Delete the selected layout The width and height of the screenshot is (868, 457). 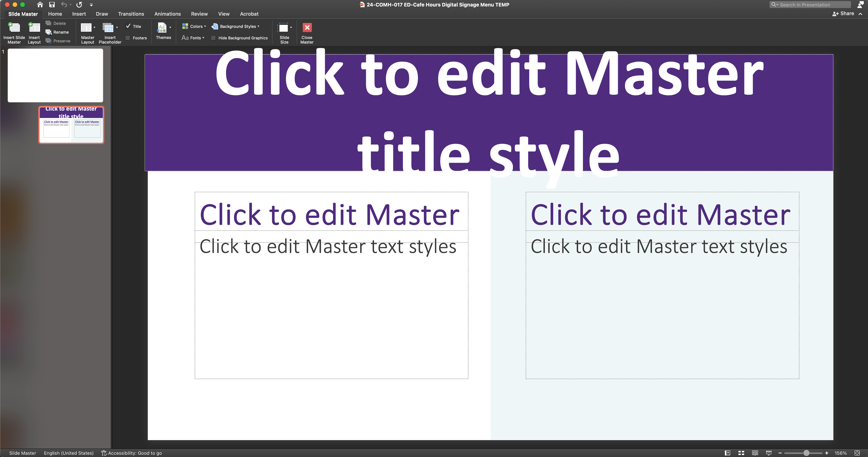click(56, 23)
